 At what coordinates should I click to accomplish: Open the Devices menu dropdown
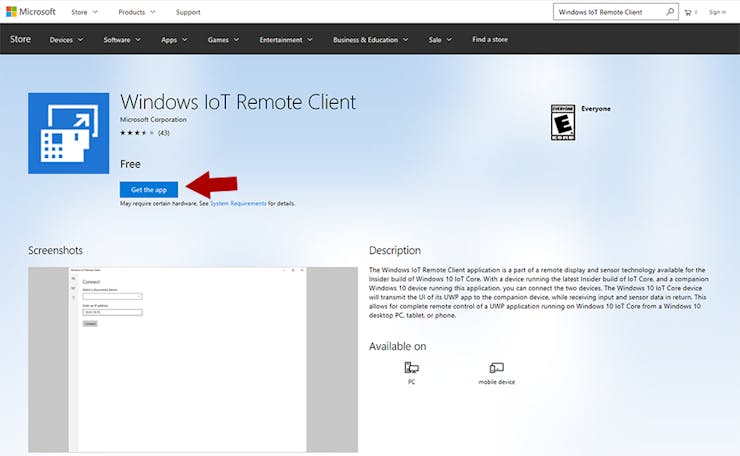pos(67,40)
